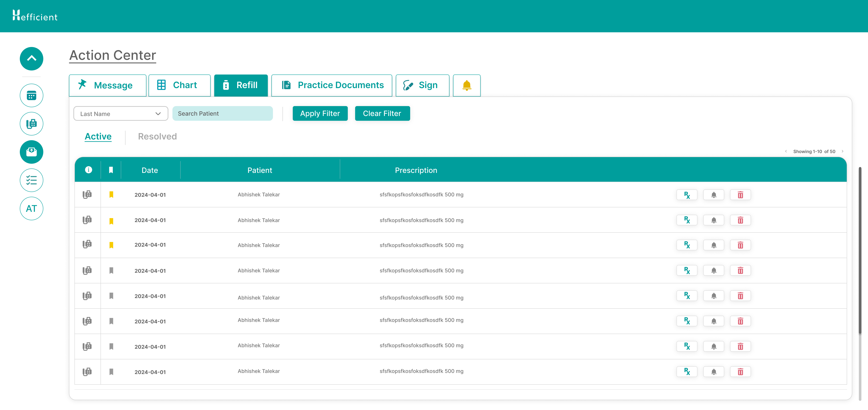Click the Apply Filter button

tap(320, 114)
